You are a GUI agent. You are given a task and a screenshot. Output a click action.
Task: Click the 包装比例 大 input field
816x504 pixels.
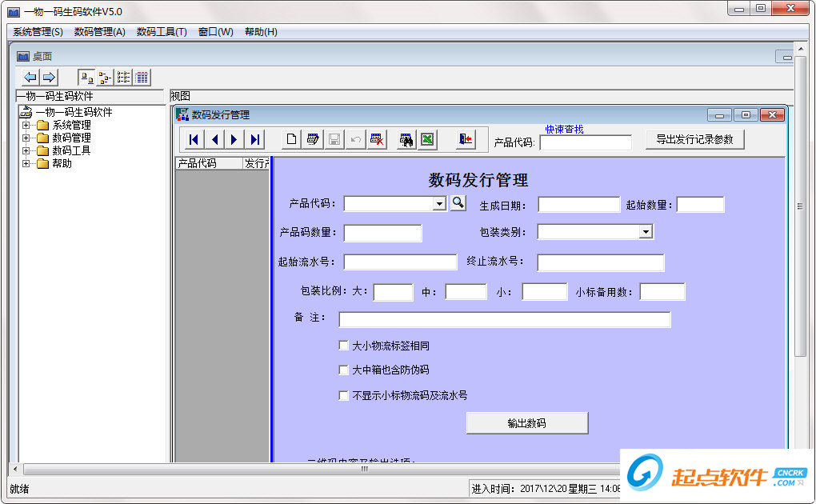coord(393,292)
